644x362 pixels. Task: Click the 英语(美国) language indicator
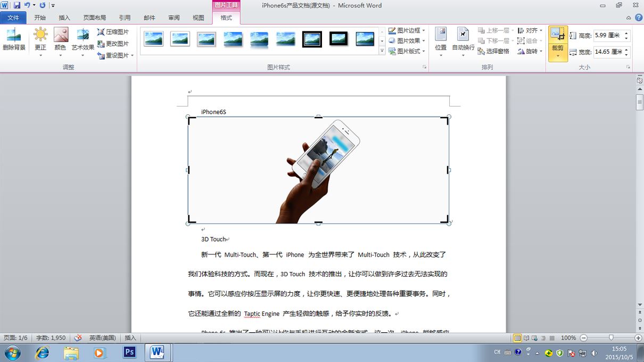coord(103,338)
